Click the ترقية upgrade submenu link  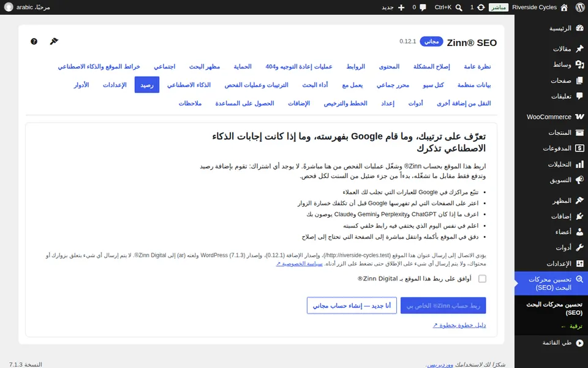572,326
